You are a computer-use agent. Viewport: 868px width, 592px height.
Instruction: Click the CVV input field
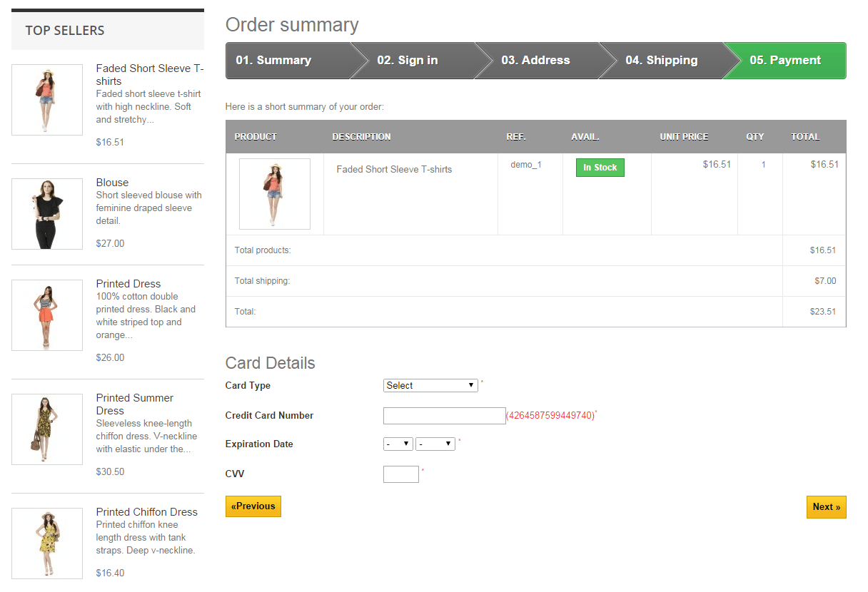tap(400, 474)
